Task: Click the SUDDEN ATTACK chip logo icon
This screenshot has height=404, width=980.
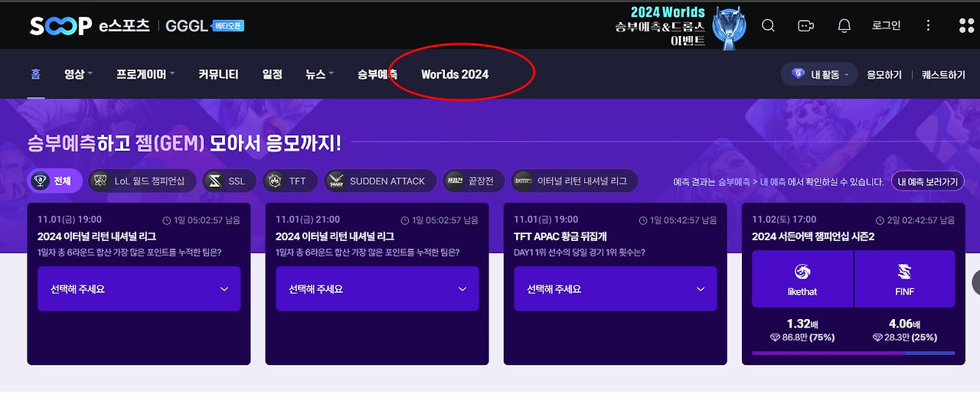Action: [x=336, y=181]
